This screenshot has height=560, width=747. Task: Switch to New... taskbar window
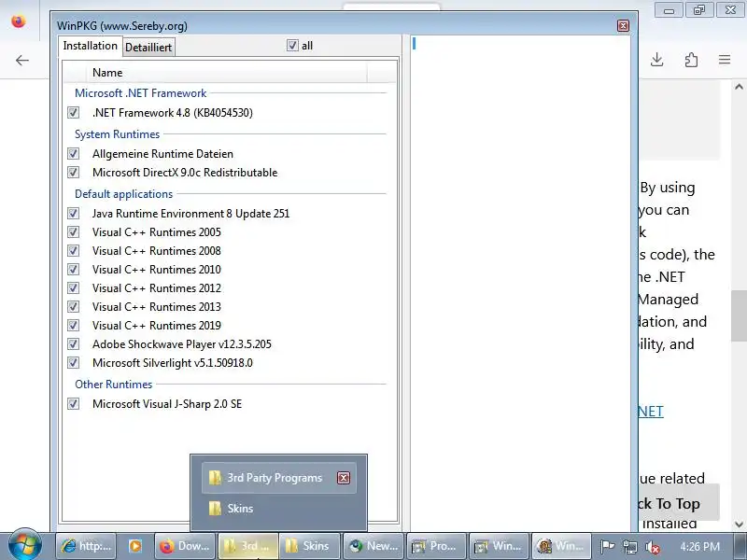(x=373, y=546)
